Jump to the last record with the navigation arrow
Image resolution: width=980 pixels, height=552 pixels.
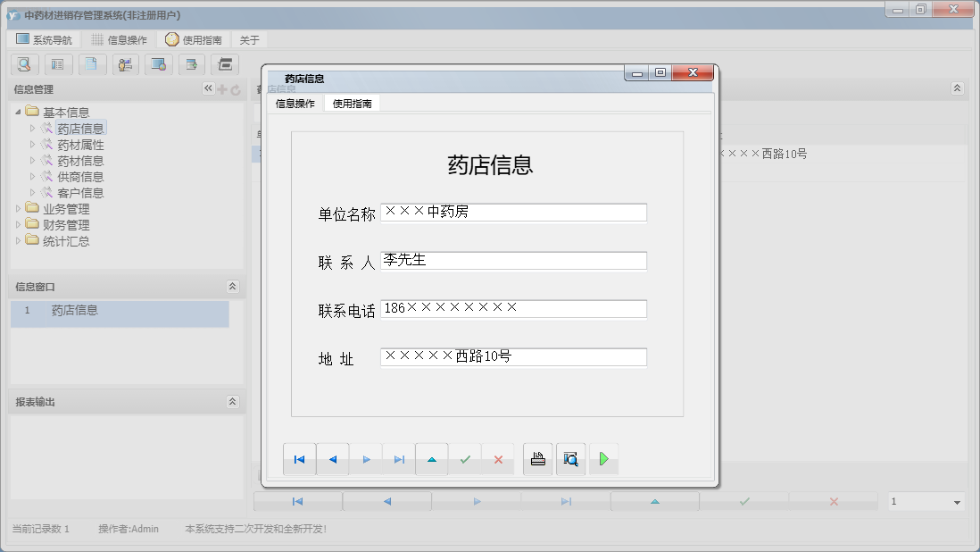pyautogui.click(x=398, y=458)
